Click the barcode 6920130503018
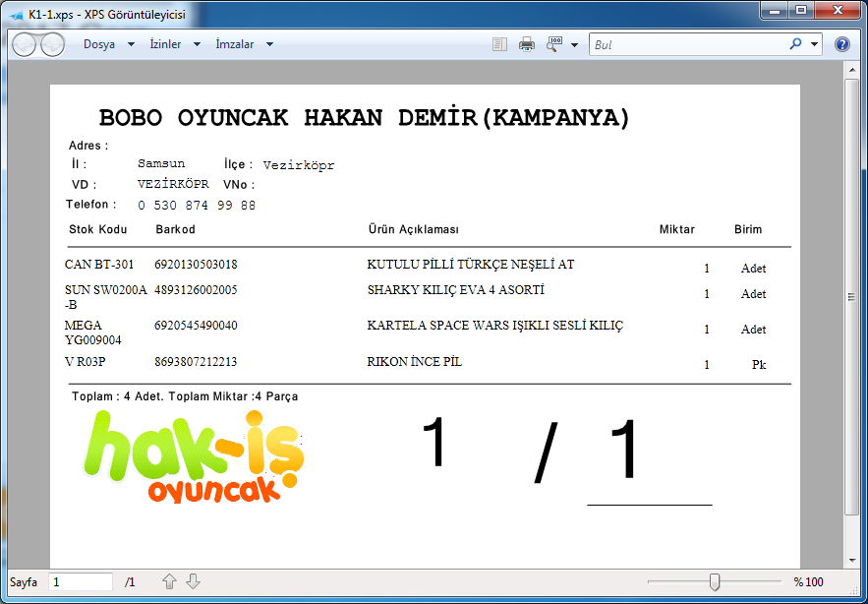Screen dimensions: 868x604 [x=196, y=265]
